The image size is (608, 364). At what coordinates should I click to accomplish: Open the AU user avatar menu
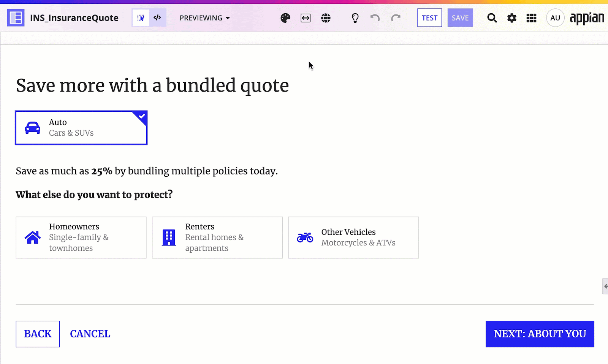(x=555, y=18)
